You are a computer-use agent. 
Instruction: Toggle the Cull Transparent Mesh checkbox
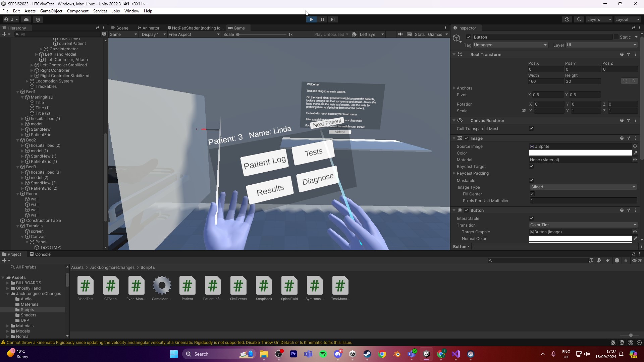[x=531, y=128]
